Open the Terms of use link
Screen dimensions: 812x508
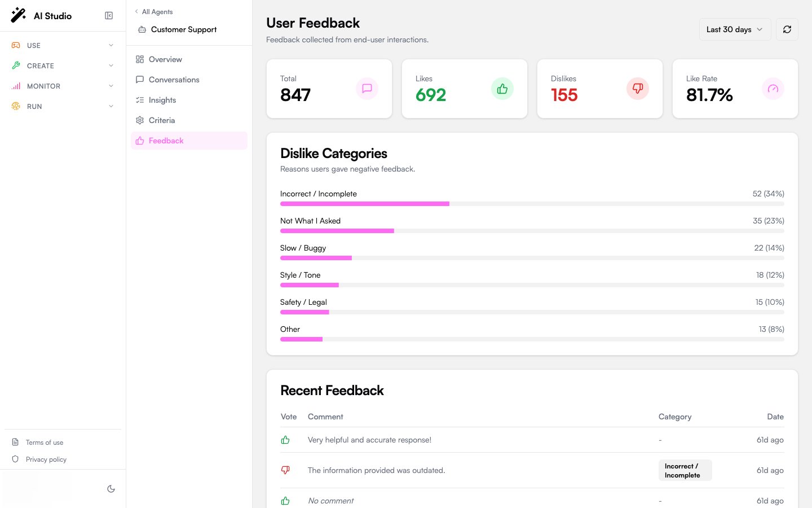45,443
